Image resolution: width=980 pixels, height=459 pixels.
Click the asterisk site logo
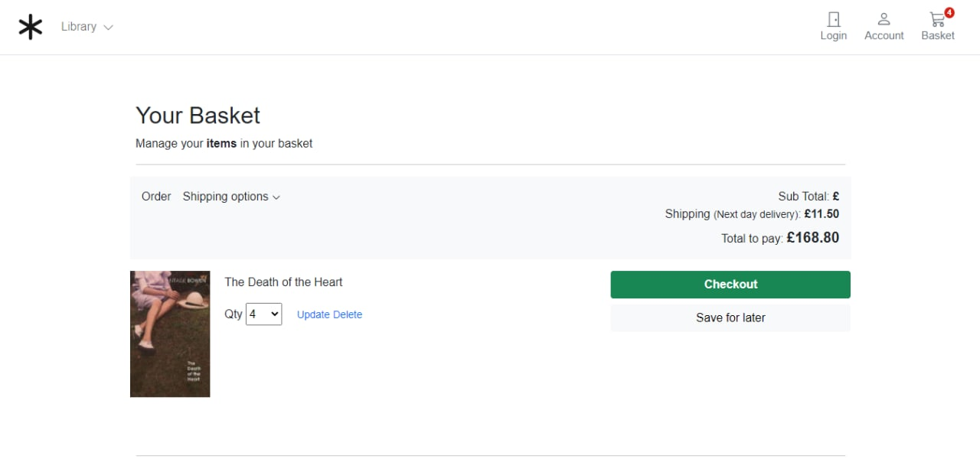(x=30, y=27)
